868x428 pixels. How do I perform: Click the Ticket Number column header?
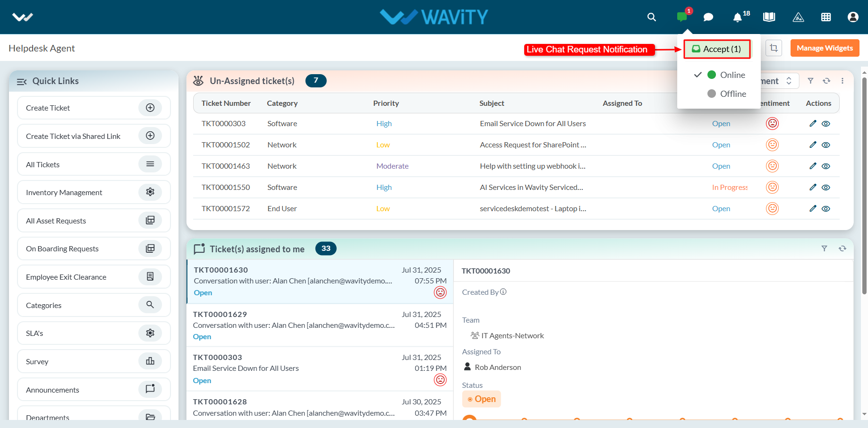tap(226, 103)
